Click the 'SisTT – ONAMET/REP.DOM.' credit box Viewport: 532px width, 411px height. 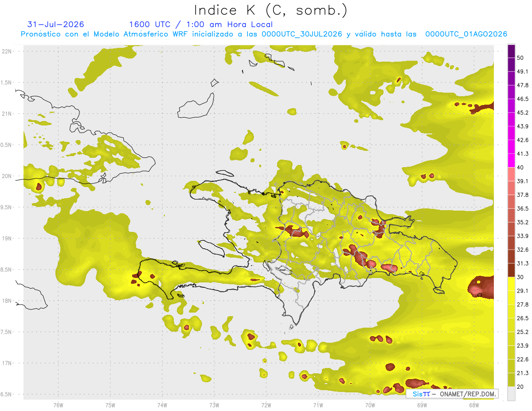452,394
